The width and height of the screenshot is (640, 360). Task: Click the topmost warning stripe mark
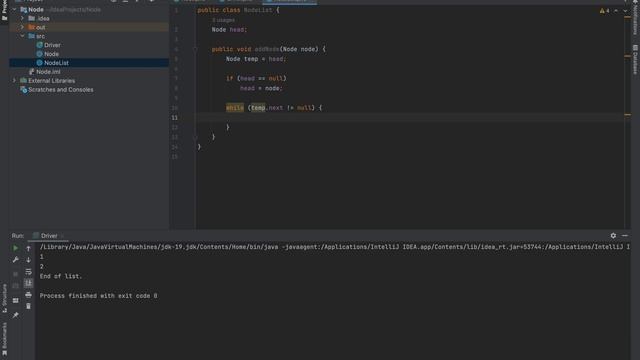click(x=627, y=17)
